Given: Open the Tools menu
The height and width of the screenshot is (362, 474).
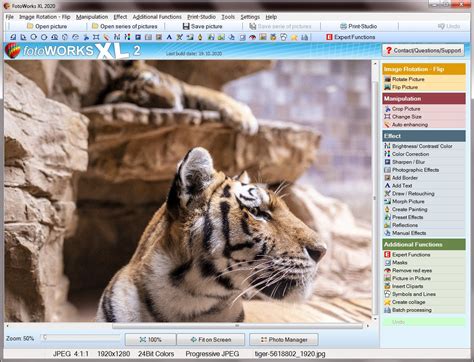Looking at the screenshot, I should coord(228,17).
